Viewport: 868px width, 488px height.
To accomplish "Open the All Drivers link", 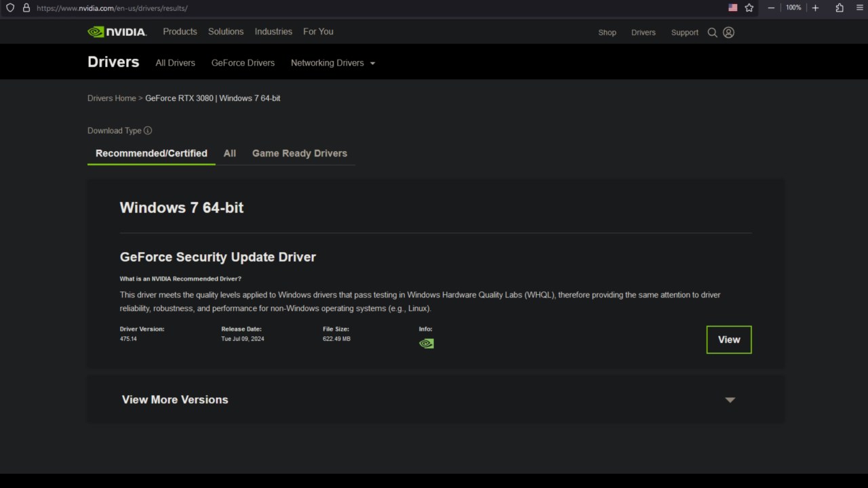I will [x=175, y=63].
